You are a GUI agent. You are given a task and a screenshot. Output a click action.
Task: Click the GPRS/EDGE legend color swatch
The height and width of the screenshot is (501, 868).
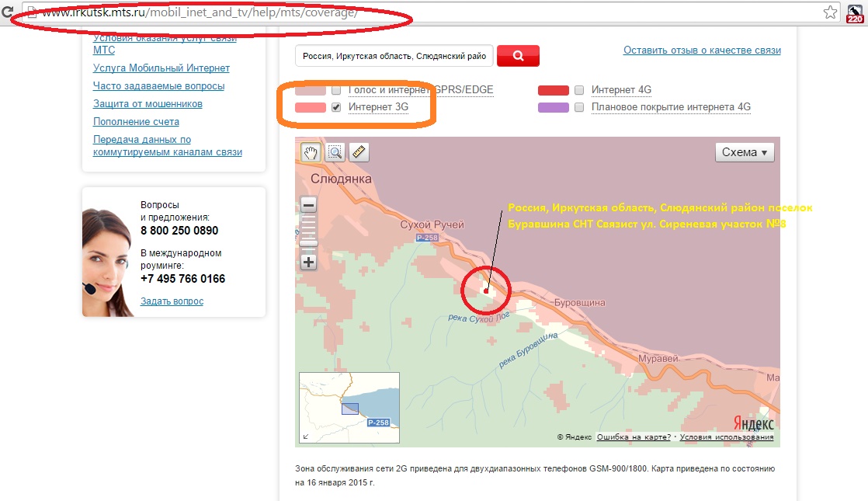[311, 90]
